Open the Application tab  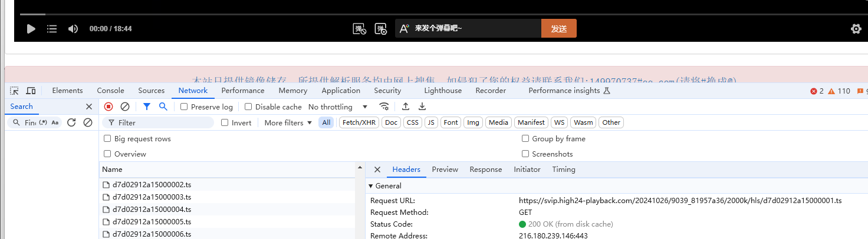341,91
